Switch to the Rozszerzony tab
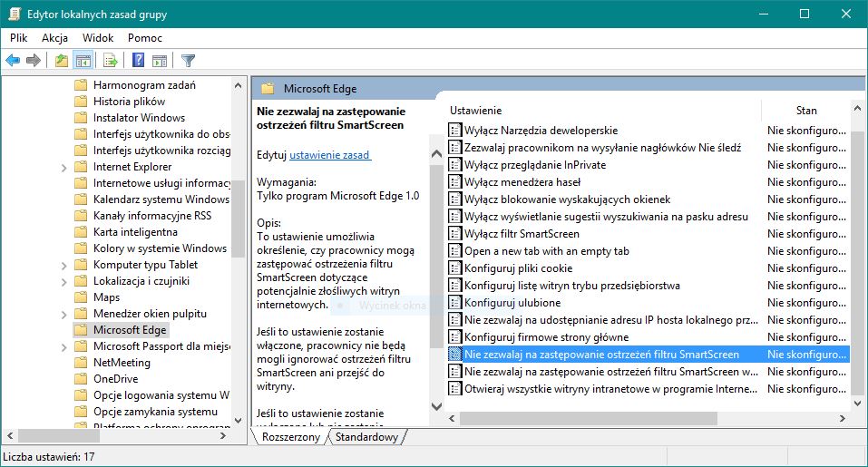Image resolution: width=868 pixels, height=467 pixels. pos(290,437)
